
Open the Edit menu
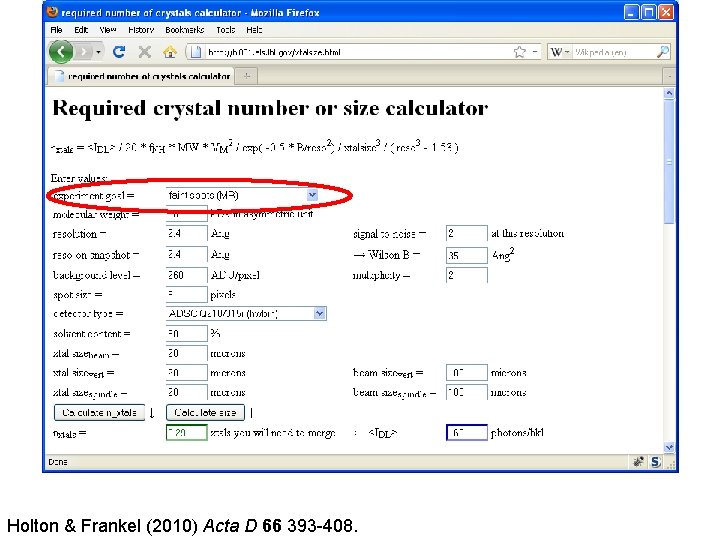coord(81,30)
